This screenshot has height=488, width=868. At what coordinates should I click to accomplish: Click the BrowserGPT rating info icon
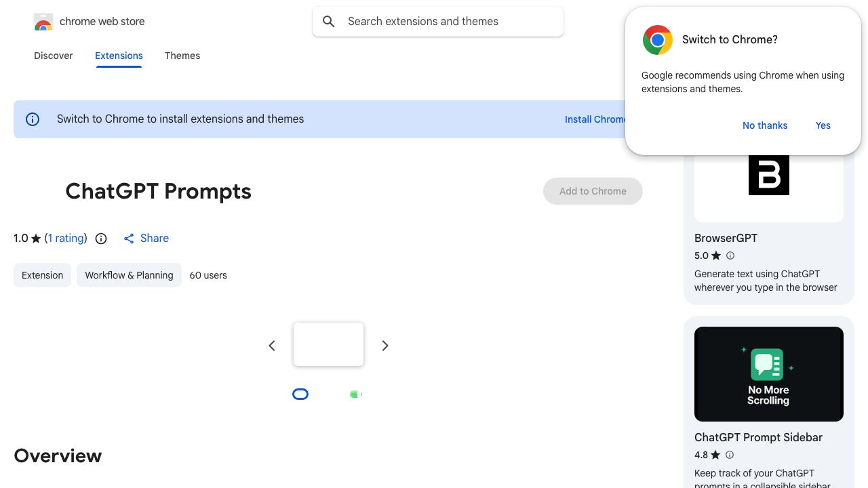[730, 256]
